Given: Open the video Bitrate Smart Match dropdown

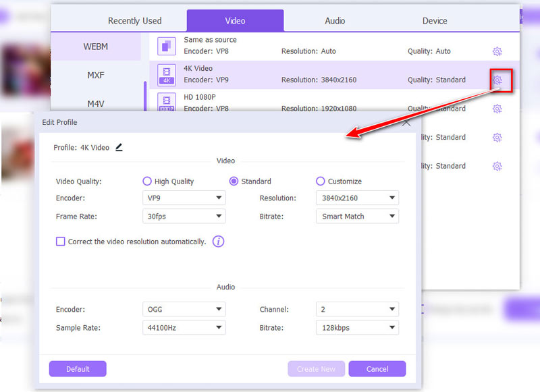Looking at the screenshot, I should click(x=357, y=216).
